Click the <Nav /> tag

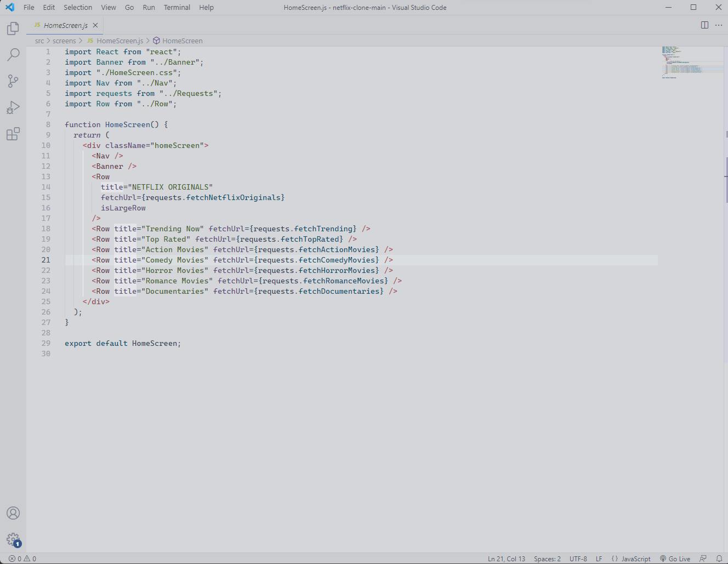click(107, 156)
